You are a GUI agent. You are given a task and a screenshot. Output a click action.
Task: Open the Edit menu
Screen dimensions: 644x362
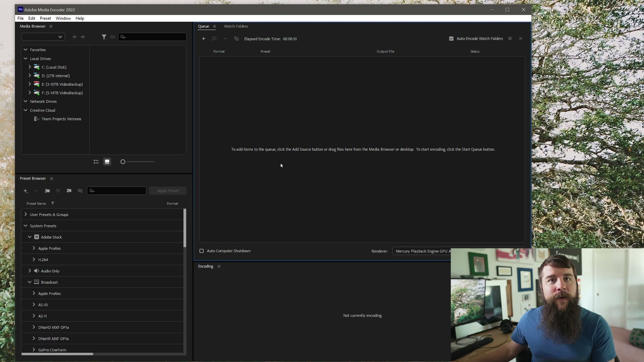click(x=32, y=18)
